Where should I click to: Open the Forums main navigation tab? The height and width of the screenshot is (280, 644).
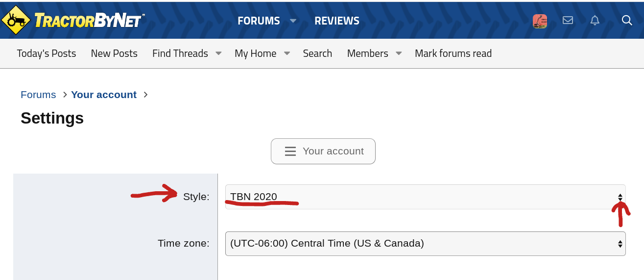coord(259,21)
